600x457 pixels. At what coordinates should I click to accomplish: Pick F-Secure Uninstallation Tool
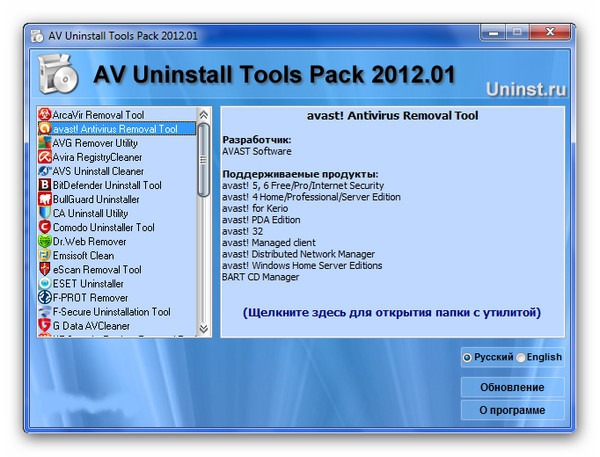click(117, 312)
